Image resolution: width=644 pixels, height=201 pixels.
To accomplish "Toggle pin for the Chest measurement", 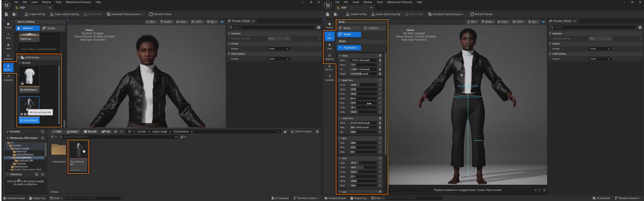I will tap(380, 98).
